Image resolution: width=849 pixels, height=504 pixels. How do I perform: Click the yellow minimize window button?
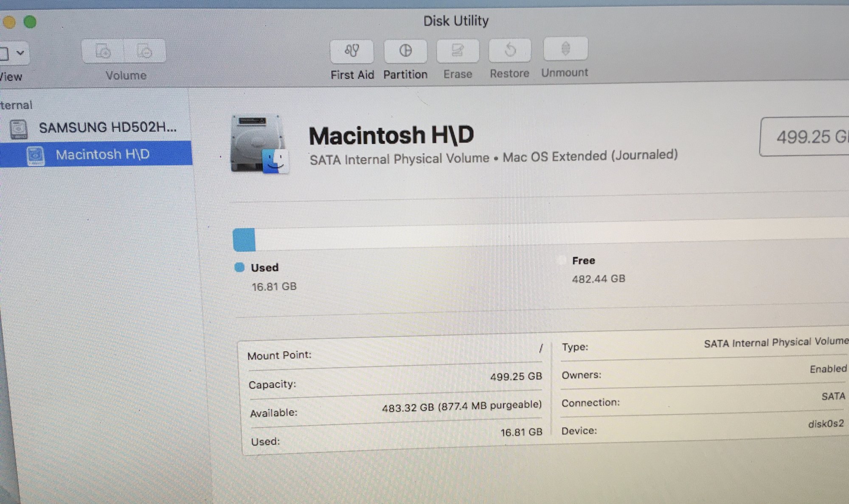click(x=9, y=22)
